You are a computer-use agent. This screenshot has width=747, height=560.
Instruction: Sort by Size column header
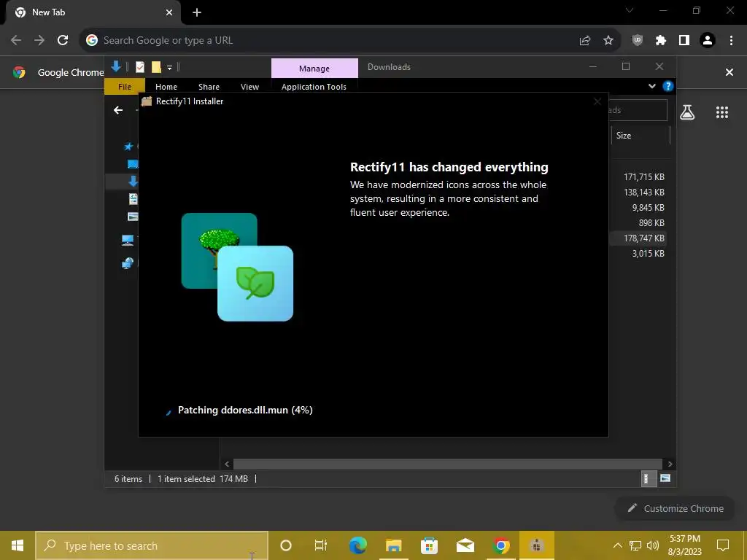pyautogui.click(x=640, y=135)
